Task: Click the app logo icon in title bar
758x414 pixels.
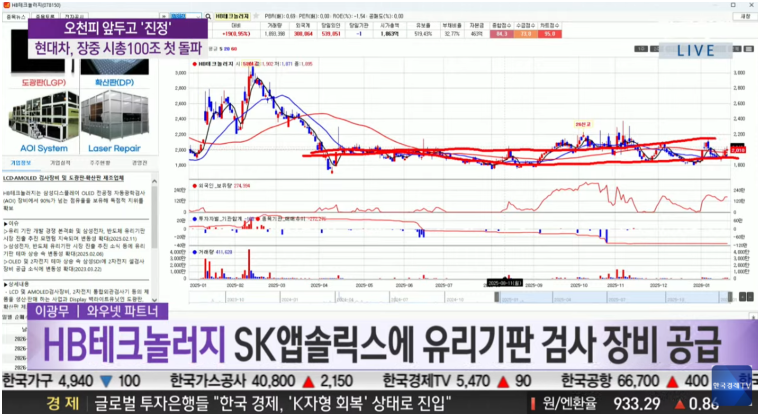Action: (7, 4)
